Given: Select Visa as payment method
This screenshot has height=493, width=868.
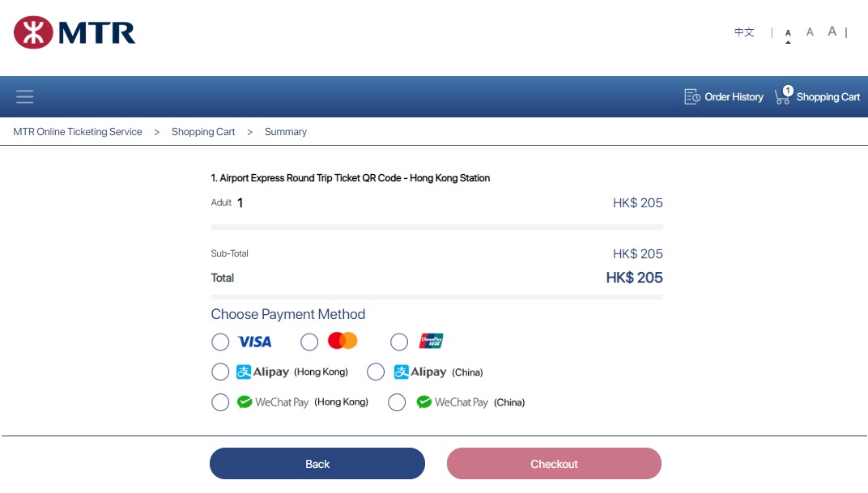Looking at the screenshot, I should pos(220,342).
